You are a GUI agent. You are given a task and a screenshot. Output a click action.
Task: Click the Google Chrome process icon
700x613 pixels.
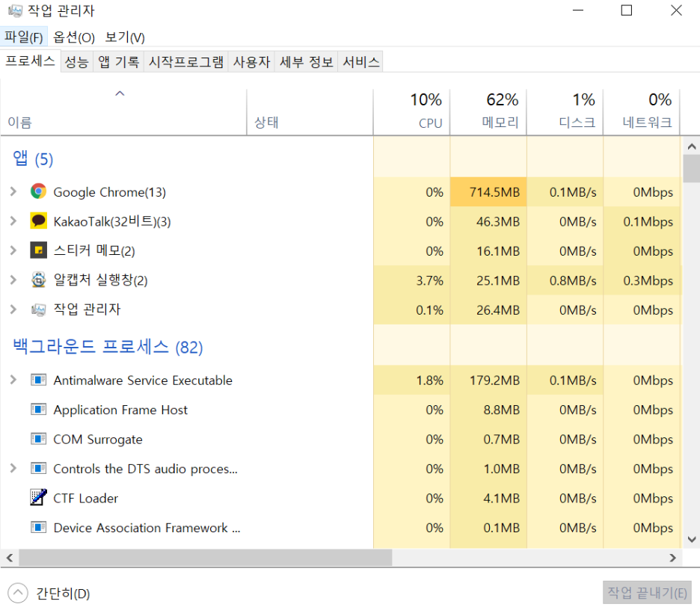38,191
